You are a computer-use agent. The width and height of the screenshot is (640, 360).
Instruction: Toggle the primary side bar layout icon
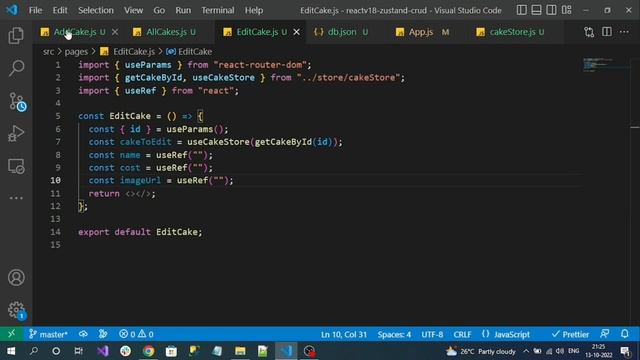pos(521,10)
